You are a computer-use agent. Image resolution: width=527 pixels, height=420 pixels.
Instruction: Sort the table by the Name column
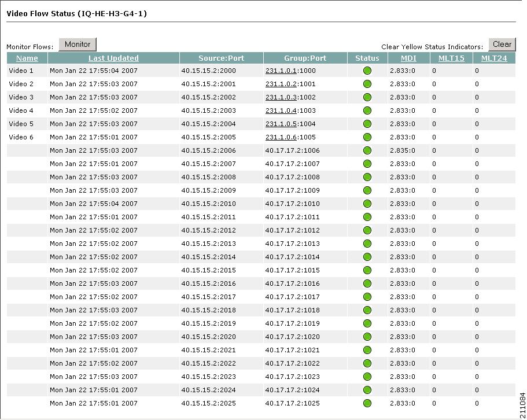(x=27, y=58)
